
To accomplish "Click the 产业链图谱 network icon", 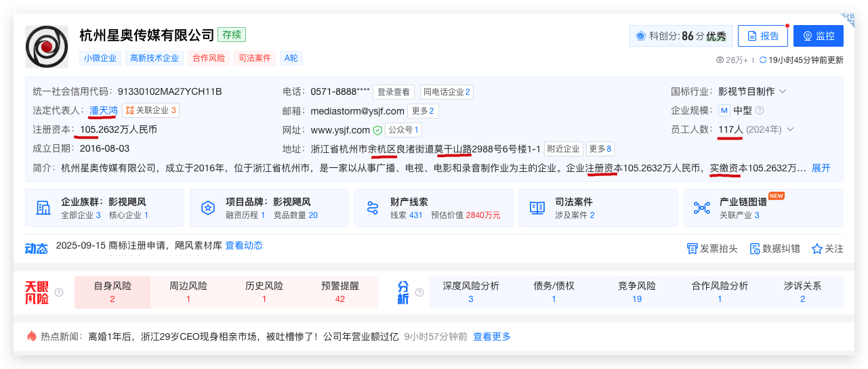I will coord(702,208).
